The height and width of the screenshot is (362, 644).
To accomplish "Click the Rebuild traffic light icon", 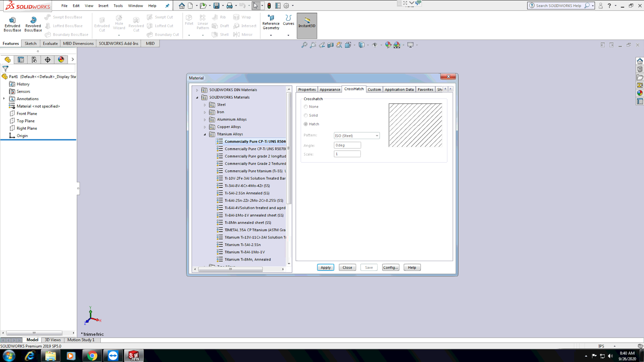I will click(x=269, y=5).
